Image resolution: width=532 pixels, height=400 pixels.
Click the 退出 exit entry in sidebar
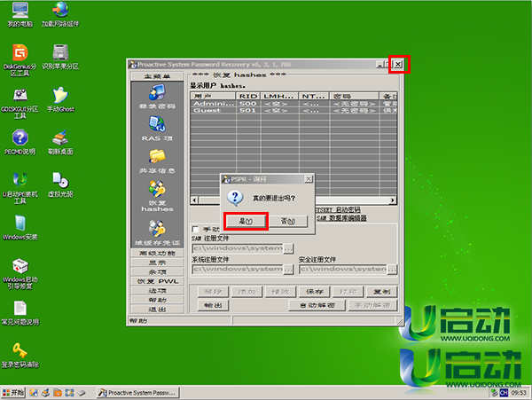pyautogui.click(x=157, y=310)
